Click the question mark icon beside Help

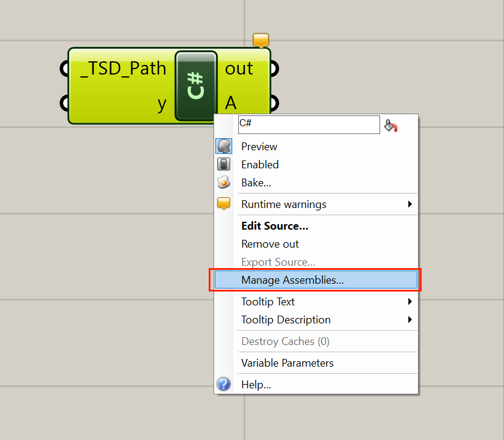(224, 384)
